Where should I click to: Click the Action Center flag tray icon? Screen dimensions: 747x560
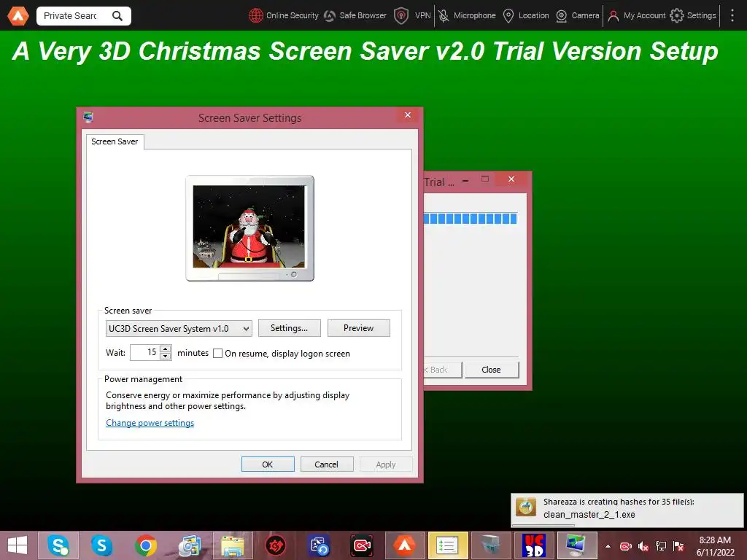click(678, 546)
